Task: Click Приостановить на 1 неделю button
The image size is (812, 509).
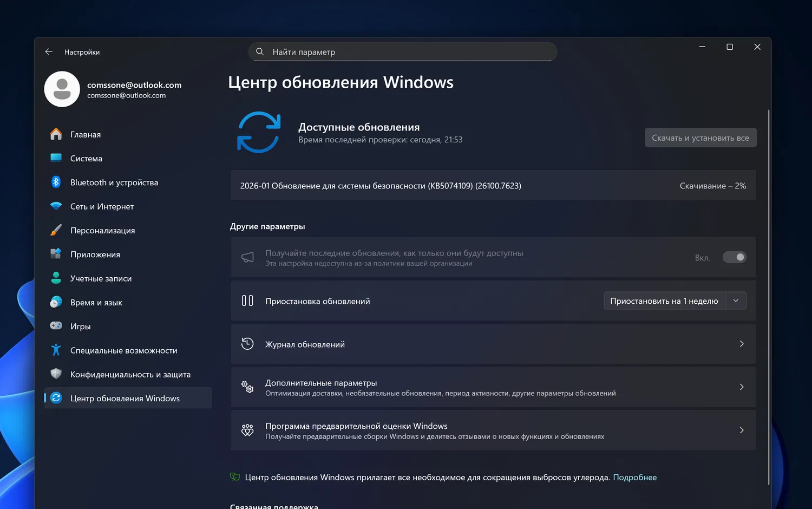Action: pos(664,301)
